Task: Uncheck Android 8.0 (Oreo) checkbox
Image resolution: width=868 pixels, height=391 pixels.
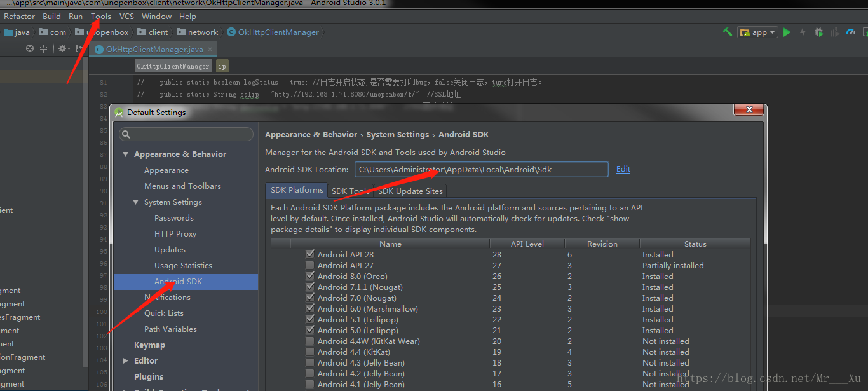Action: pyautogui.click(x=309, y=276)
